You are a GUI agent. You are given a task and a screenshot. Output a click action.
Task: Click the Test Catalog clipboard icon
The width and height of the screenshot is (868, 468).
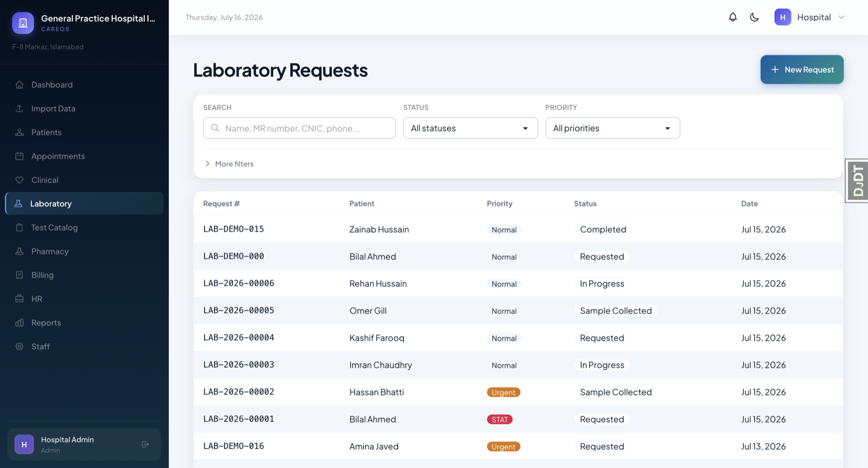coord(20,227)
